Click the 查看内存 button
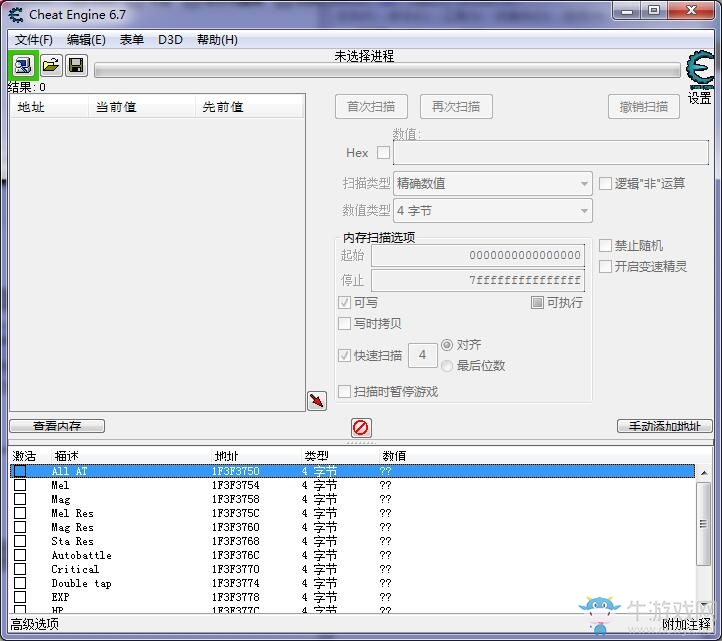This screenshot has height=641, width=722. pos(57,426)
